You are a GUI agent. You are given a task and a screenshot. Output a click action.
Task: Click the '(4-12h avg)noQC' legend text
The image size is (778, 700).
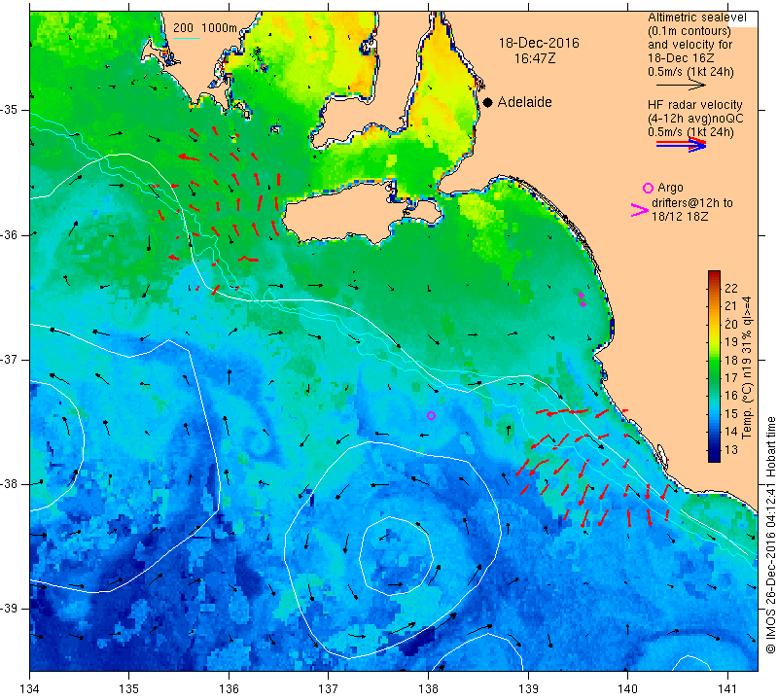tap(695, 119)
